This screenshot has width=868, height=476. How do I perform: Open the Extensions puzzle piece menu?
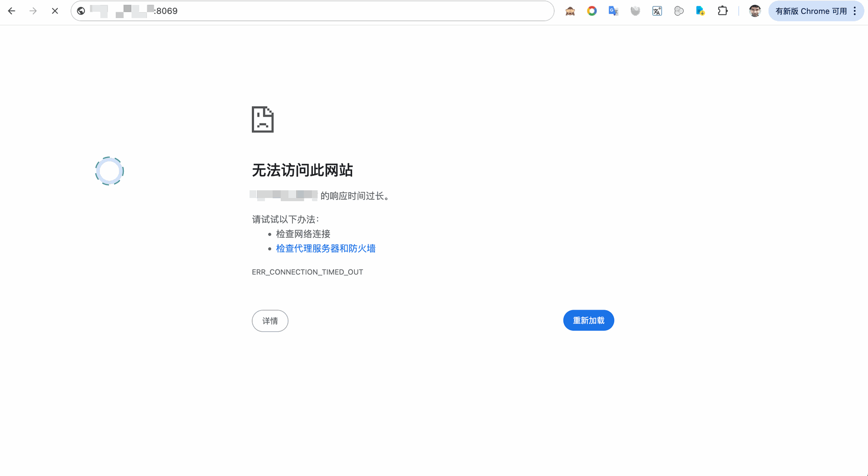pyautogui.click(x=722, y=11)
